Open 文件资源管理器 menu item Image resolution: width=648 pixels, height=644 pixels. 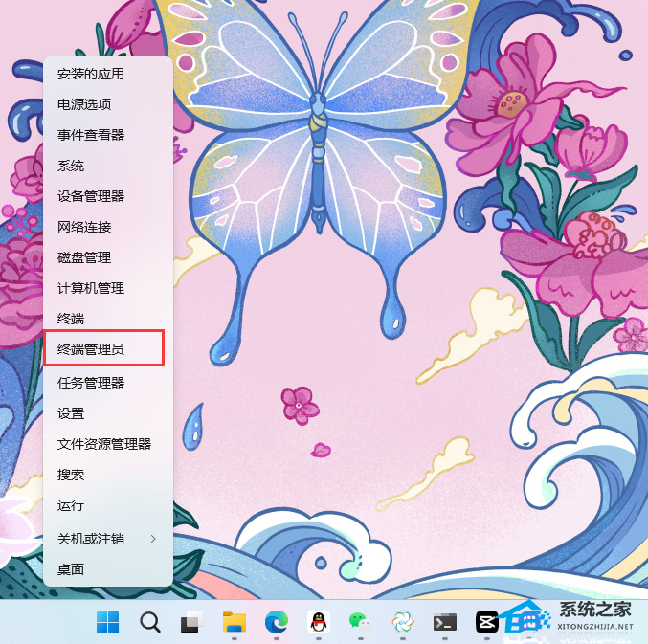(x=104, y=444)
